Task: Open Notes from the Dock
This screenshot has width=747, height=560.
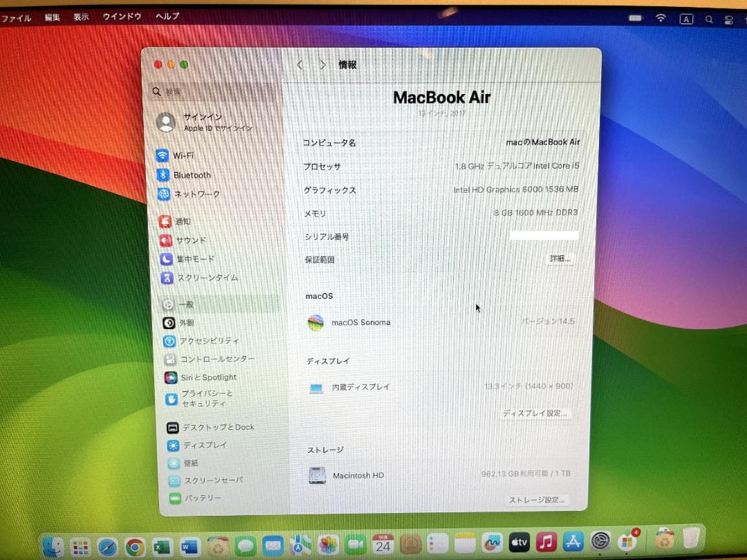Action: 465,543
